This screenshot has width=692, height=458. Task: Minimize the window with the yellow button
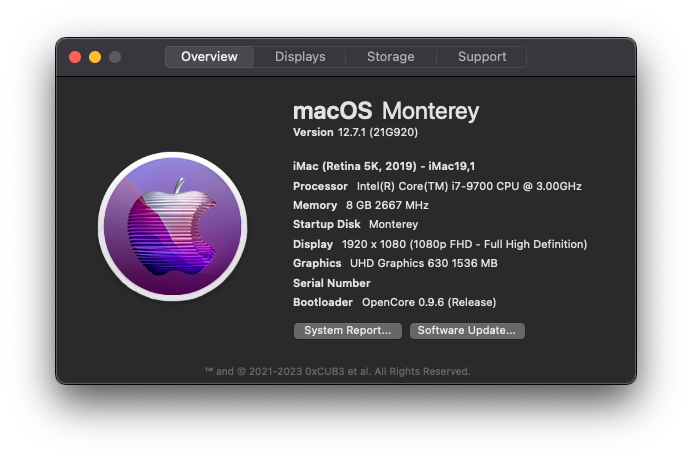pyautogui.click(x=95, y=57)
